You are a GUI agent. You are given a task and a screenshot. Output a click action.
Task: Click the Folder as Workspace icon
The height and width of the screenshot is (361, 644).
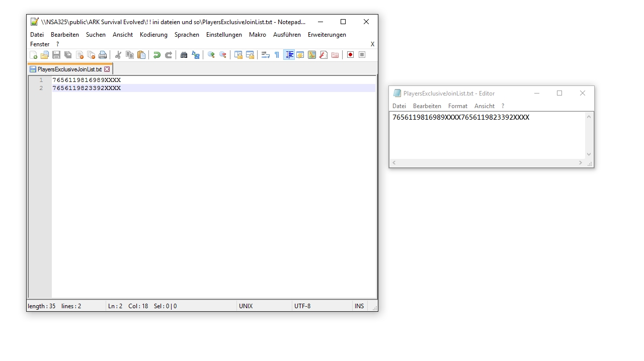[x=335, y=55]
